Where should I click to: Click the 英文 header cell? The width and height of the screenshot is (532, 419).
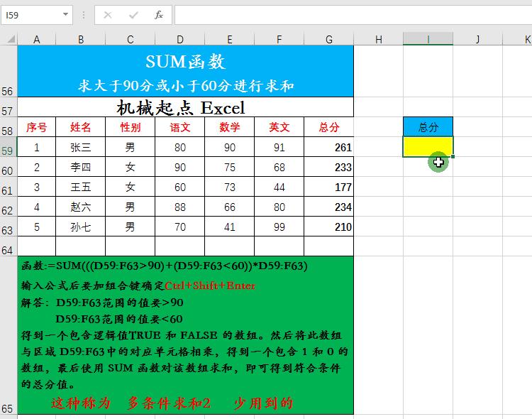click(279, 127)
